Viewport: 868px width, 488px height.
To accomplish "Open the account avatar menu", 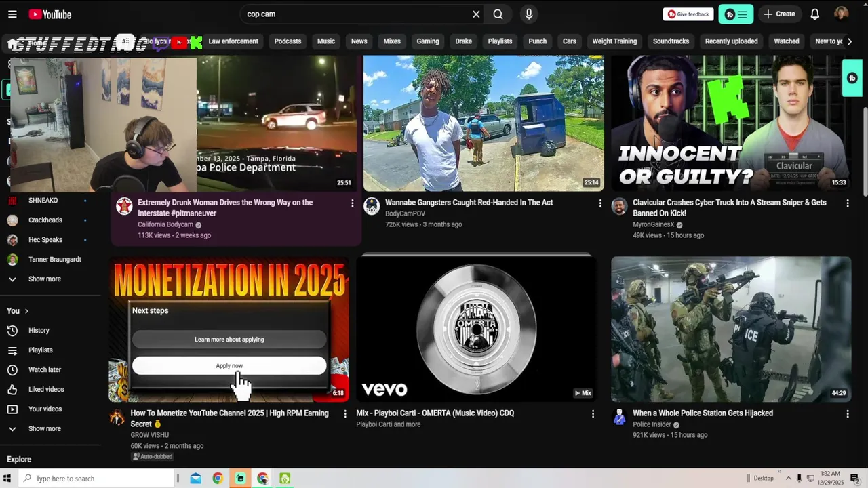I will [x=842, y=14].
